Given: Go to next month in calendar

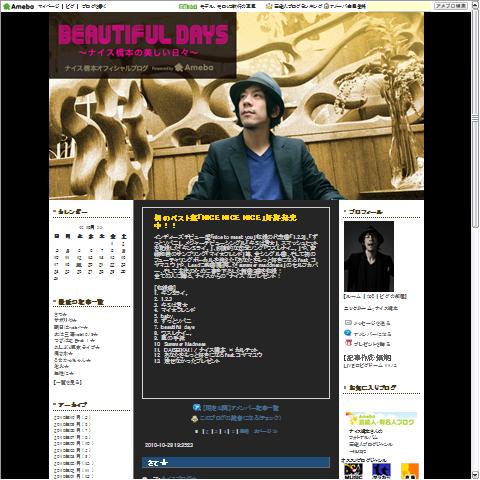Looking at the screenshot, I should pos(99,227).
